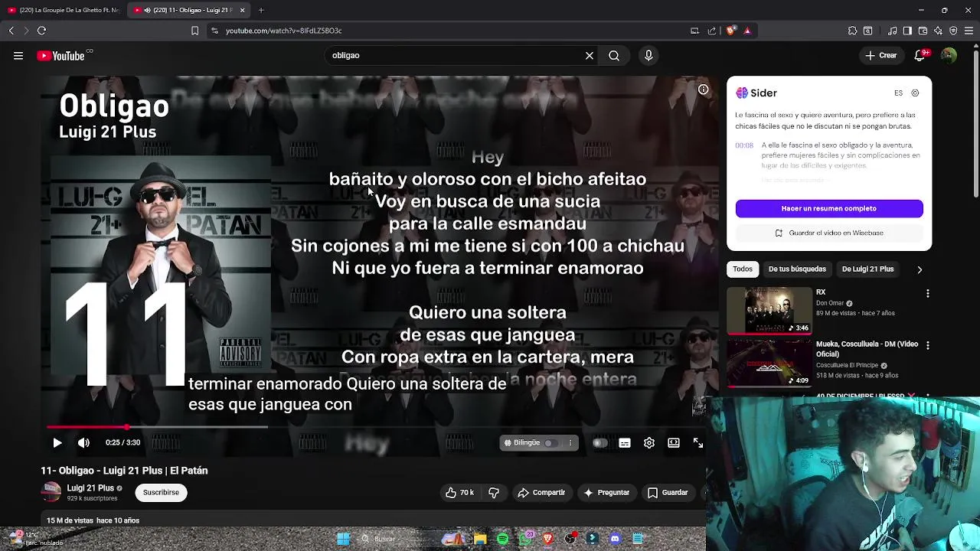Open a new browser tab
980x551 pixels.
coord(261,10)
